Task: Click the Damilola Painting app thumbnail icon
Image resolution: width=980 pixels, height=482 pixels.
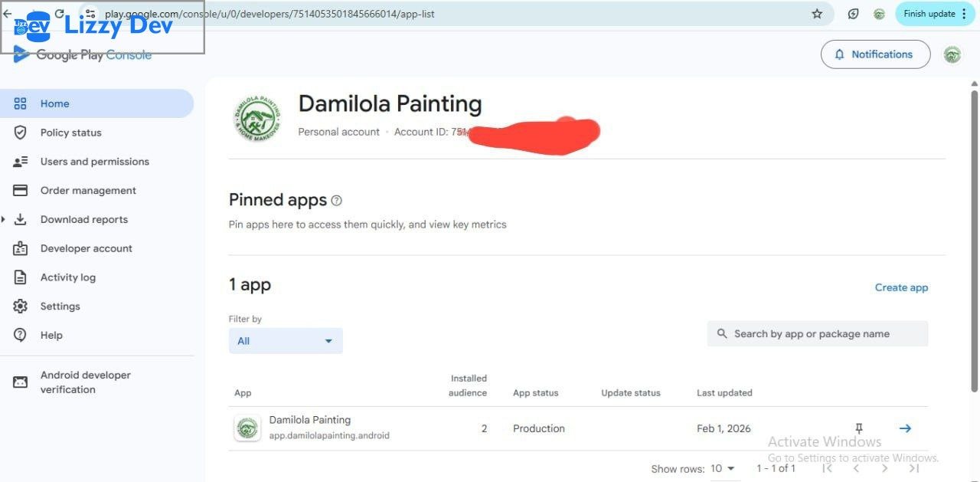Action: coord(247,428)
